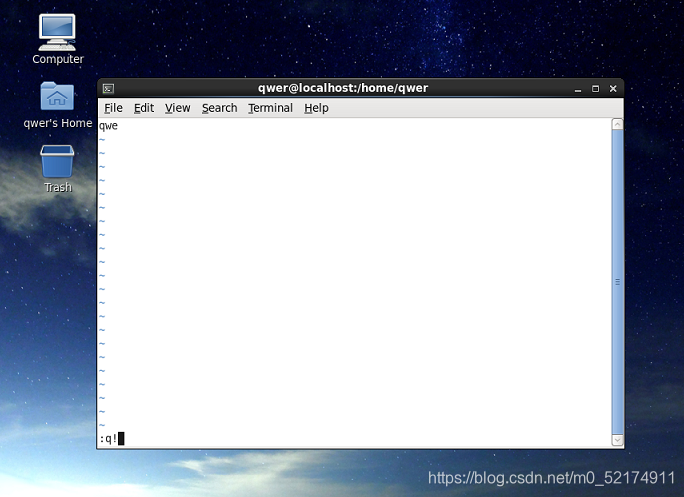Open the Search menu
684x497 pixels.
[219, 108]
